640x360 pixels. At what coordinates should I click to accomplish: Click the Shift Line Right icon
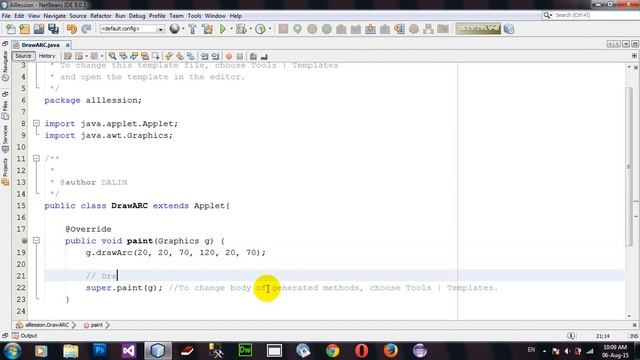click(x=216, y=56)
